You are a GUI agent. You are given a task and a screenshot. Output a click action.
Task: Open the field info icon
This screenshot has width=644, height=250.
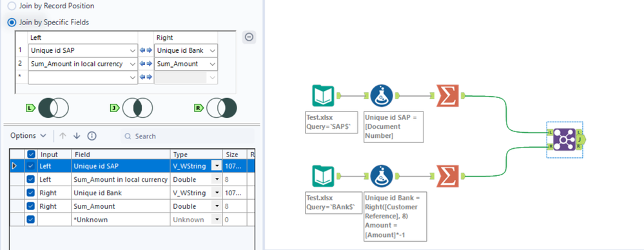(x=92, y=136)
